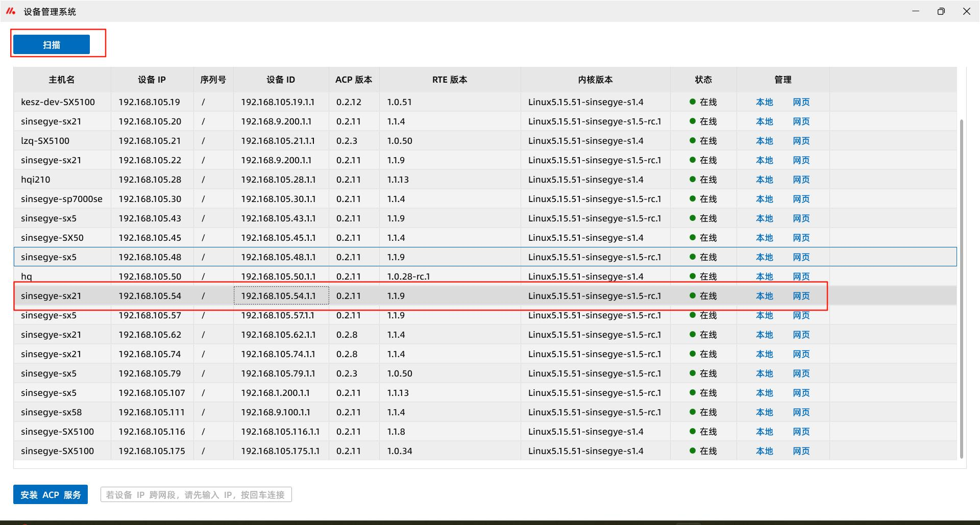Click the 序列号 column header
The width and height of the screenshot is (980, 525).
click(213, 80)
